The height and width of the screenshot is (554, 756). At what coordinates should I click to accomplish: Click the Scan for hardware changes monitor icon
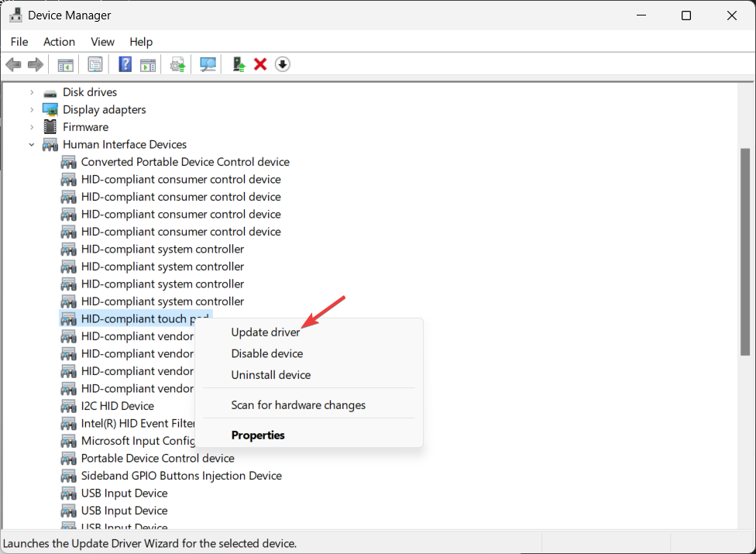(208, 64)
